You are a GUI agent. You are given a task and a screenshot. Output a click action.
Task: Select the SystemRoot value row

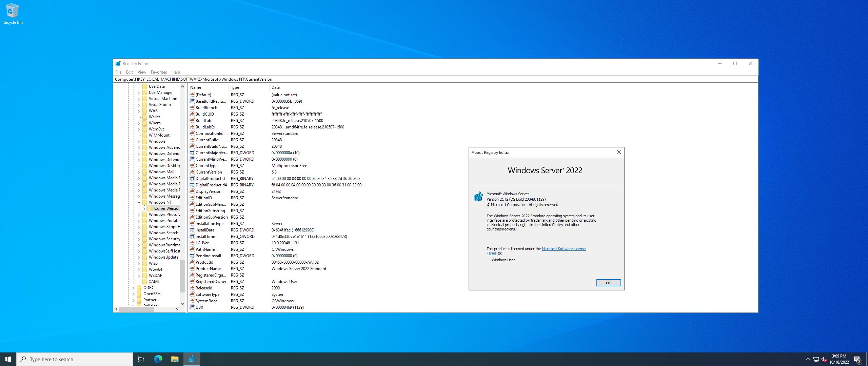click(277, 301)
